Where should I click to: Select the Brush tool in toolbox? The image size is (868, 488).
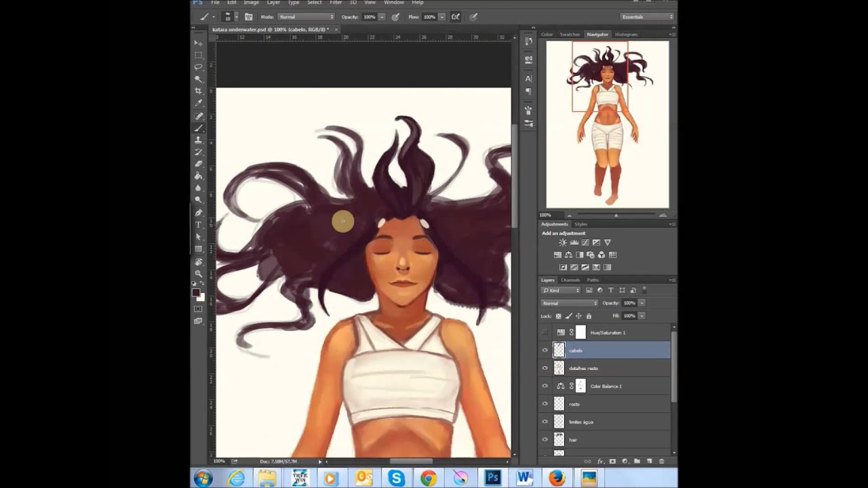(199, 128)
